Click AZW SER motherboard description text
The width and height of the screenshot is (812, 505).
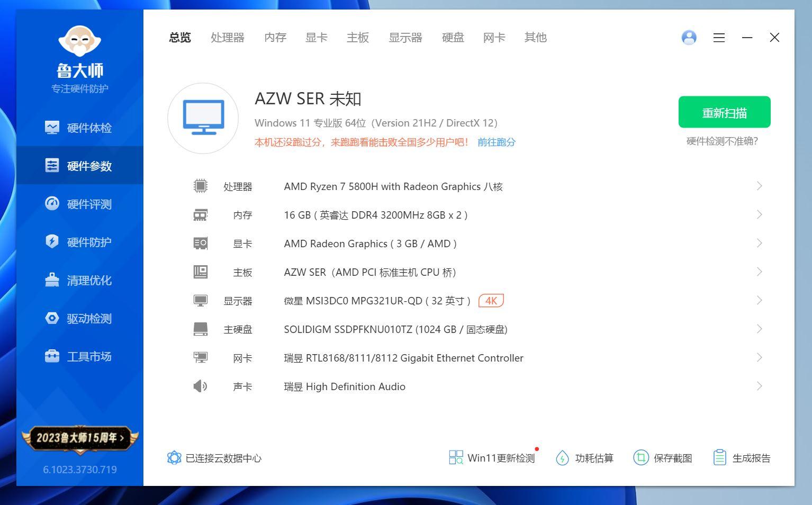[x=370, y=272]
